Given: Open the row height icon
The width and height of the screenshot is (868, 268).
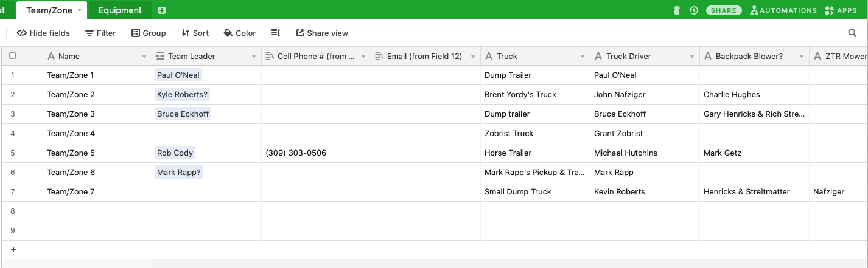Looking at the screenshot, I should click(276, 33).
